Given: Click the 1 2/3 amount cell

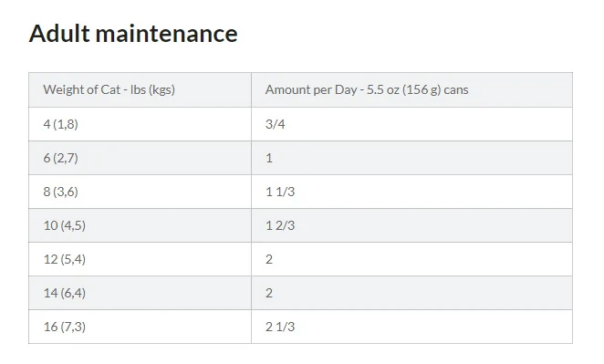Looking at the screenshot, I should [411, 225].
